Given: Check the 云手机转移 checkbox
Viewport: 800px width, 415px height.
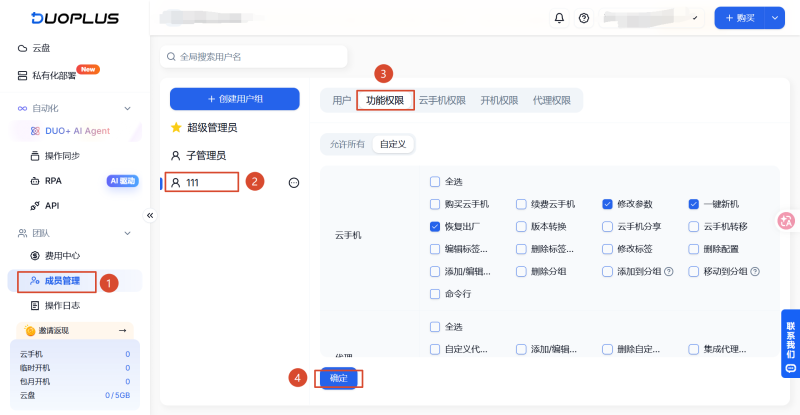Looking at the screenshot, I should point(693,227).
